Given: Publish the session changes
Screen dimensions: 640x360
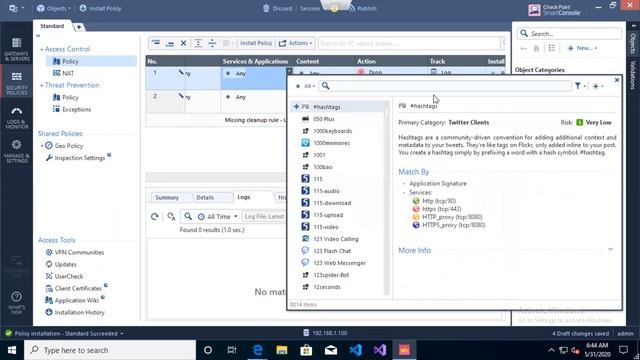Looking at the screenshot, I should [x=362, y=8].
